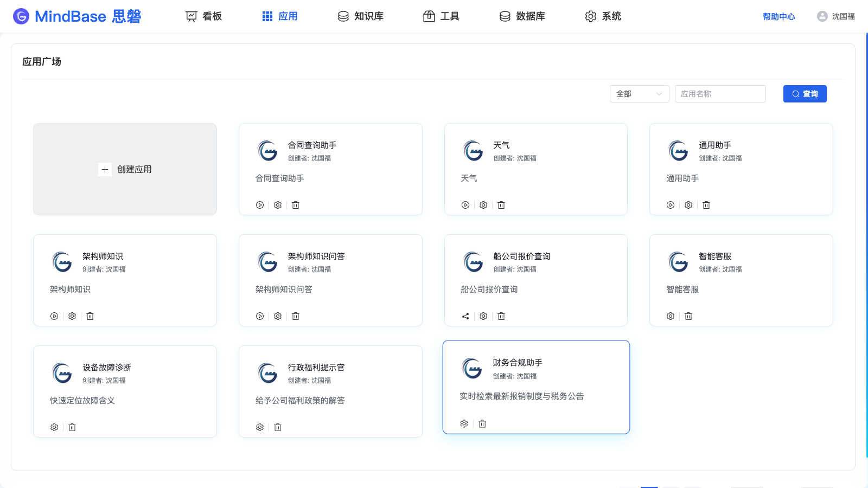Run 架构师知识 using its play icon

coord(54,316)
